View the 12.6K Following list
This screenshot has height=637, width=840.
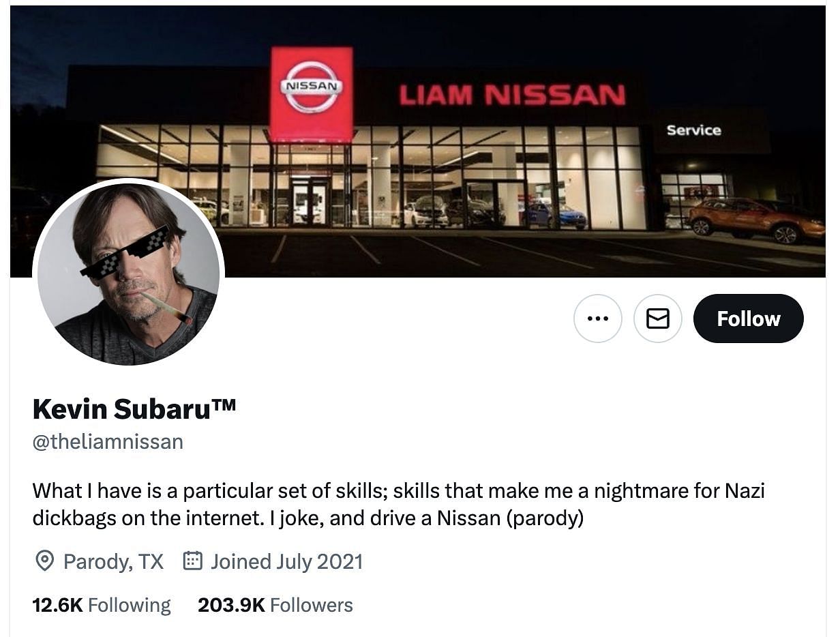[102, 605]
